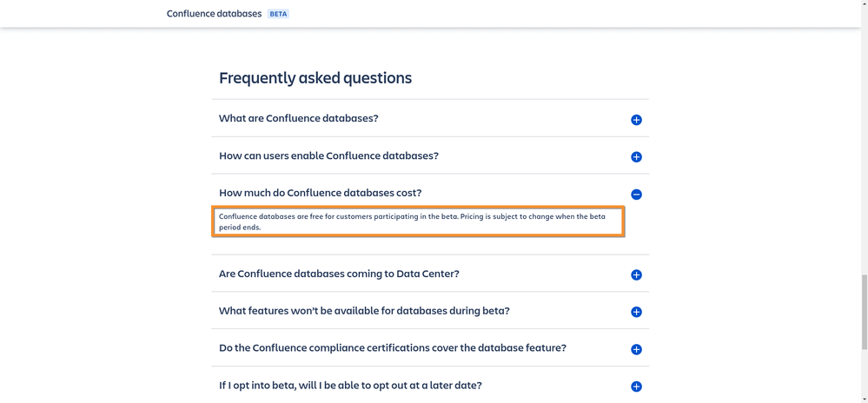
Task: Click the plus icon beside "What are Confluence databases?"
Action: point(636,120)
